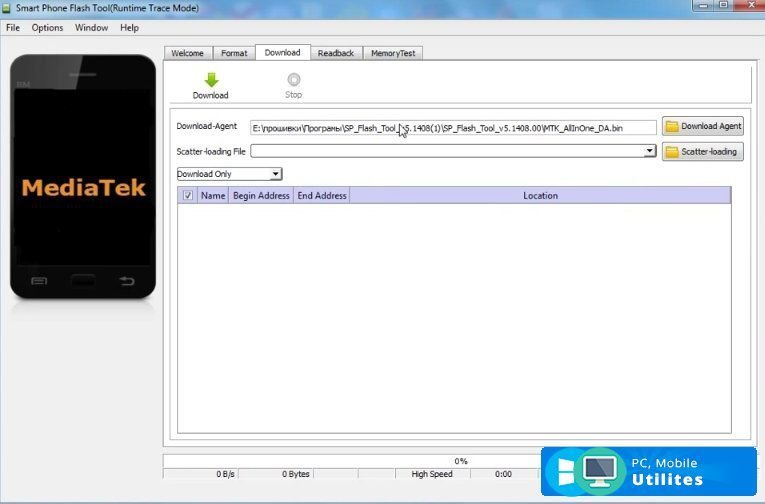Image resolution: width=765 pixels, height=504 pixels.
Task: Click the Download Agent browse button
Action: [703, 126]
